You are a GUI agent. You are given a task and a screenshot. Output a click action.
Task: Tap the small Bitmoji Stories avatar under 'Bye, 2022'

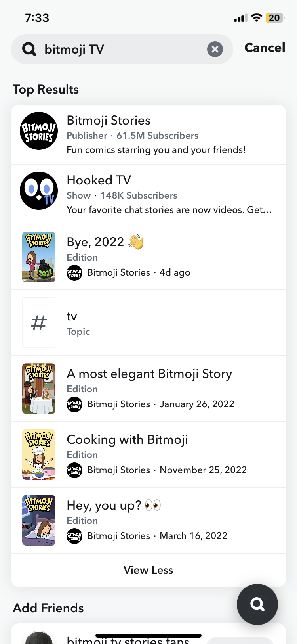74,273
